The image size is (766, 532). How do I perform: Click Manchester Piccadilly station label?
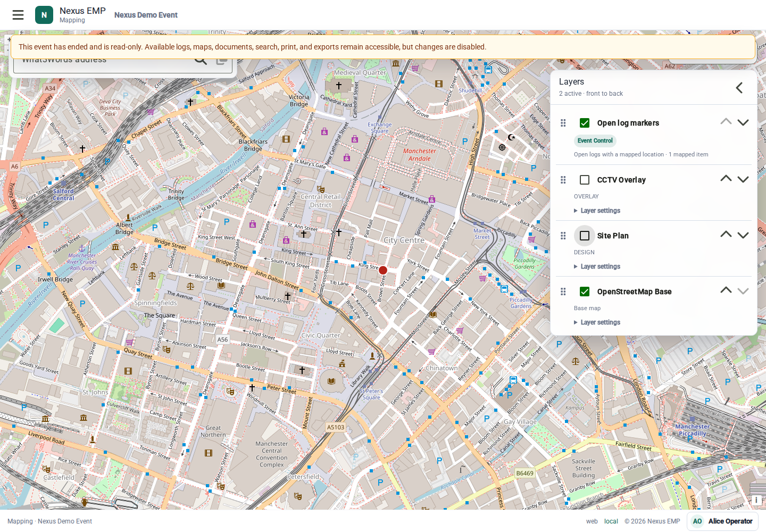pos(693,430)
